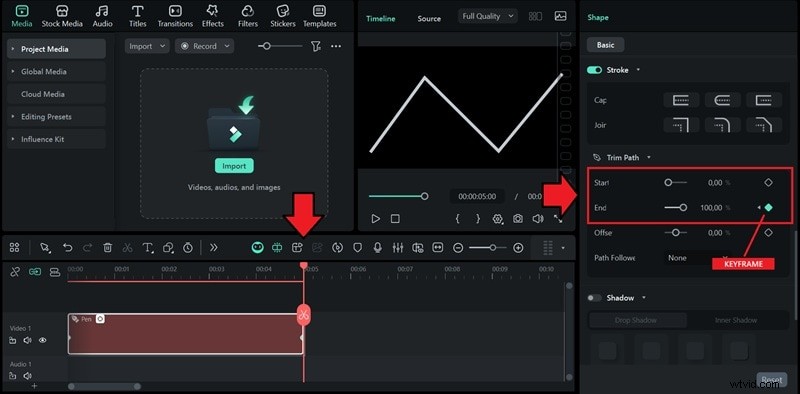Screen dimensions: 800x394
Task: Open the Record dropdown
Action: click(205, 46)
